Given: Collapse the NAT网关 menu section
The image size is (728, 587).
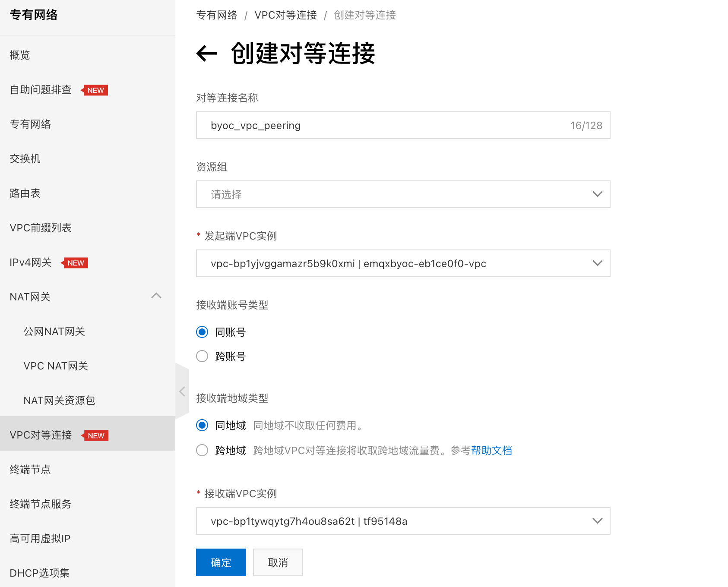Looking at the screenshot, I should point(156,296).
